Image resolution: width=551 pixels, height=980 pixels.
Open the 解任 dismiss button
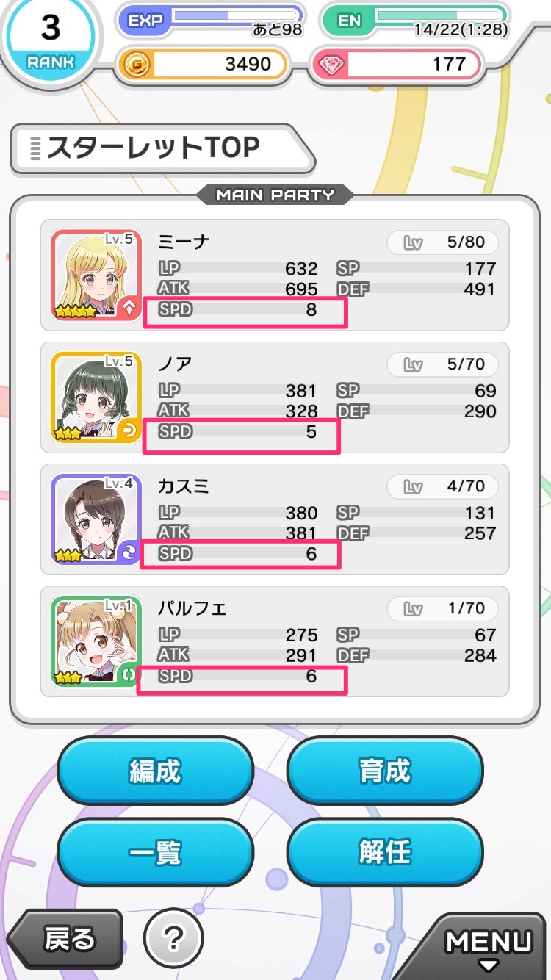point(385,853)
